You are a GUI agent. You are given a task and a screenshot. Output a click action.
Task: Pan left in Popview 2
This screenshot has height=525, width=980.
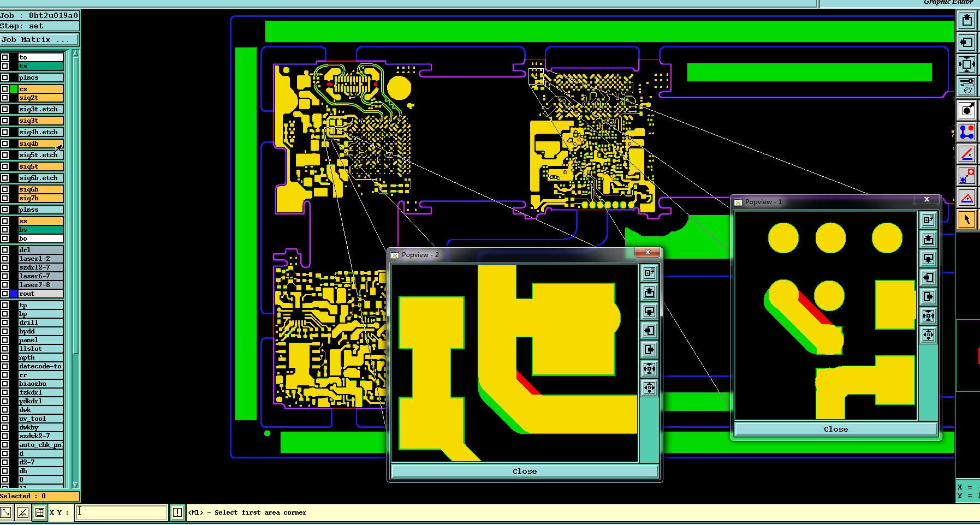(649, 330)
